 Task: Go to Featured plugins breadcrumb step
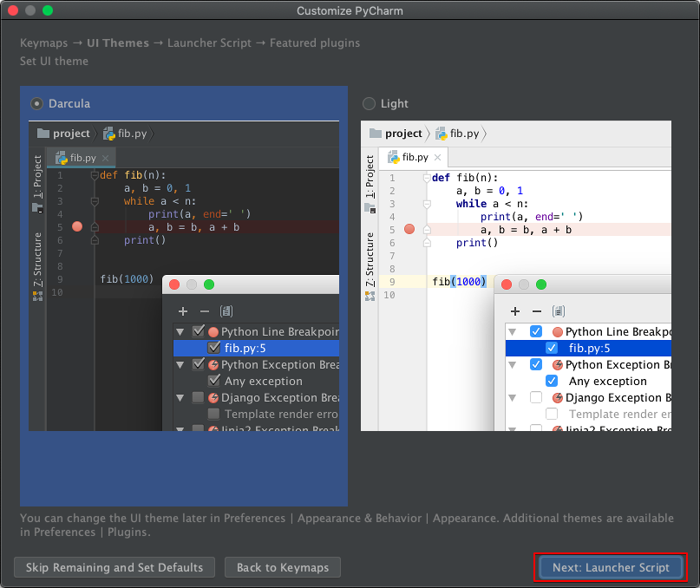coord(315,42)
